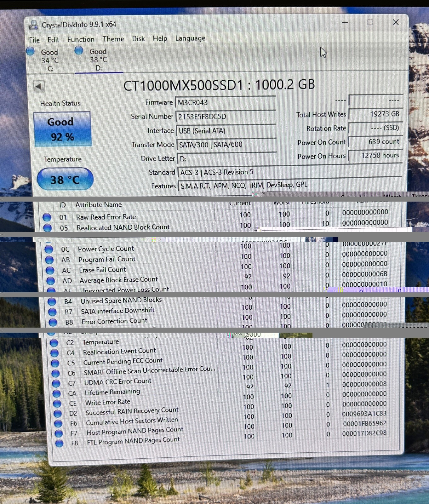Viewport: 429px width, 504px height.
Task: Click status dot for Raw Read Error Rate
Action: coord(47,217)
